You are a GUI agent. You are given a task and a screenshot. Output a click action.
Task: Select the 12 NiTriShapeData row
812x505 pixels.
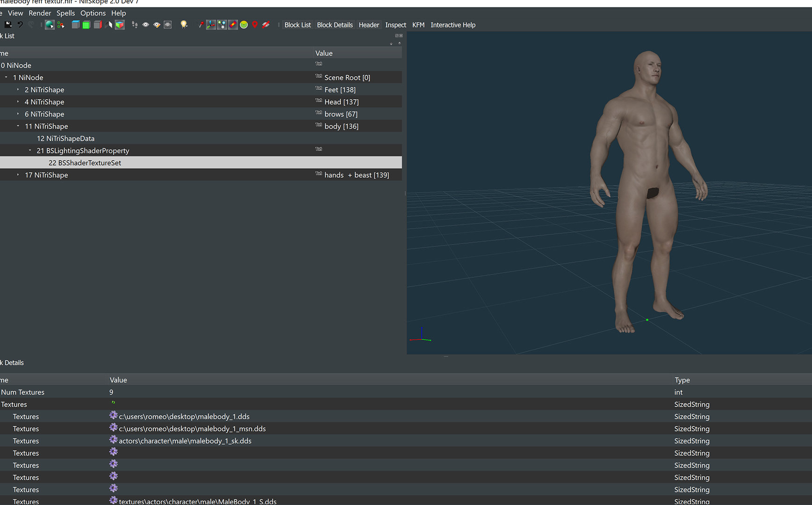point(201,138)
